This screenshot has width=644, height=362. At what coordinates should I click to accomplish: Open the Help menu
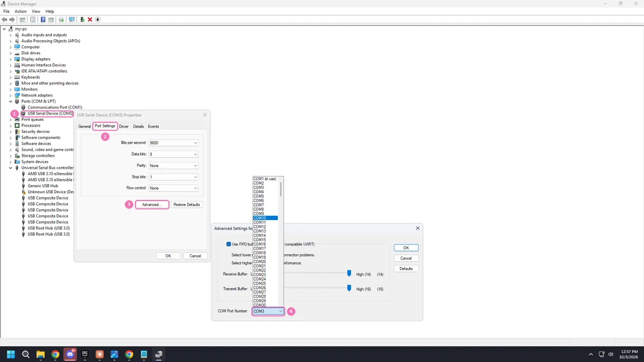click(50, 11)
